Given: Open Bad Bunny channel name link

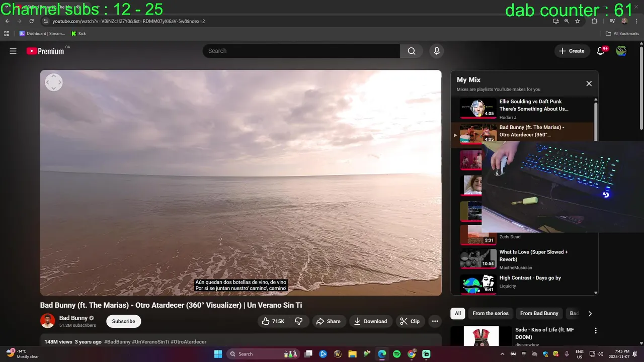Looking at the screenshot, I should [73, 318].
